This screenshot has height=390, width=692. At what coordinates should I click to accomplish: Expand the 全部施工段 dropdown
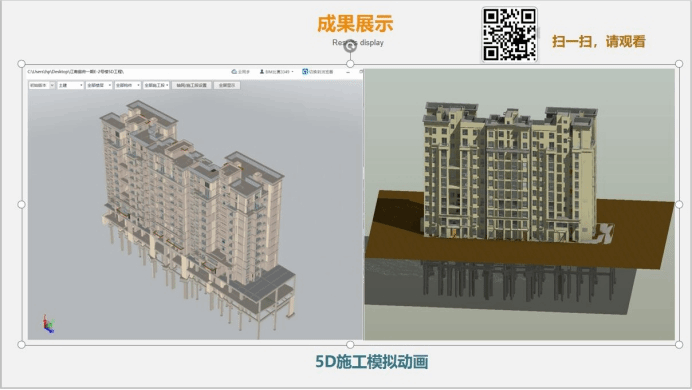(156, 85)
